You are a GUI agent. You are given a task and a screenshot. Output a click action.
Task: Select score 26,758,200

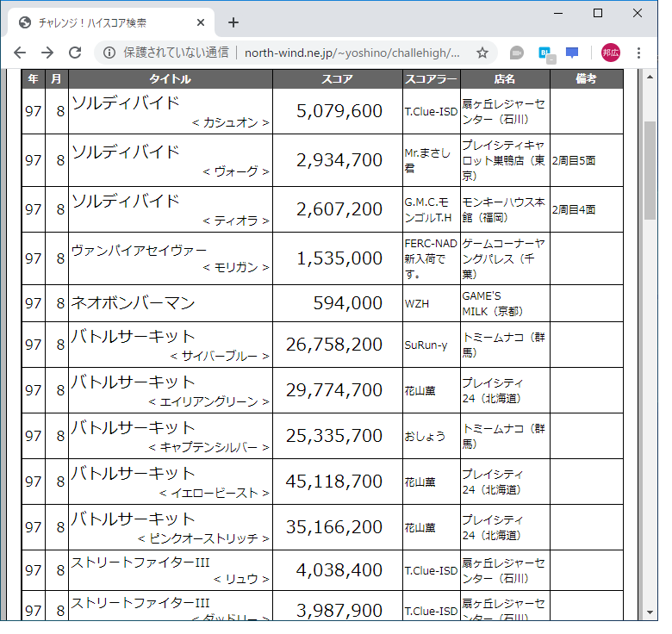click(334, 345)
